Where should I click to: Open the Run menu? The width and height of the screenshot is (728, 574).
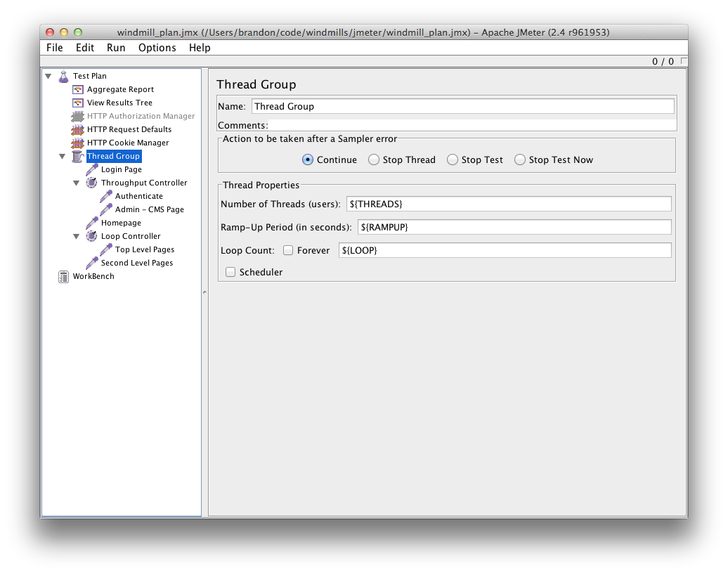point(116,48)
